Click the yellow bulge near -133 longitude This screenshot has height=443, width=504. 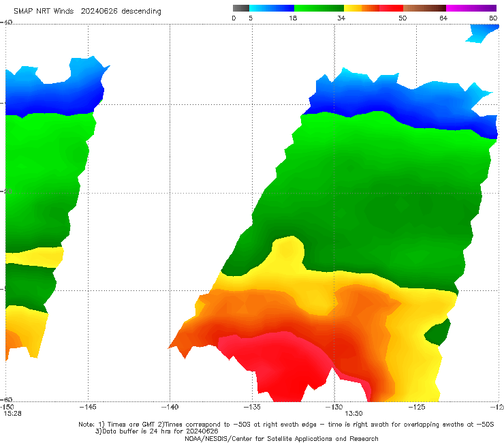[287, 249]
